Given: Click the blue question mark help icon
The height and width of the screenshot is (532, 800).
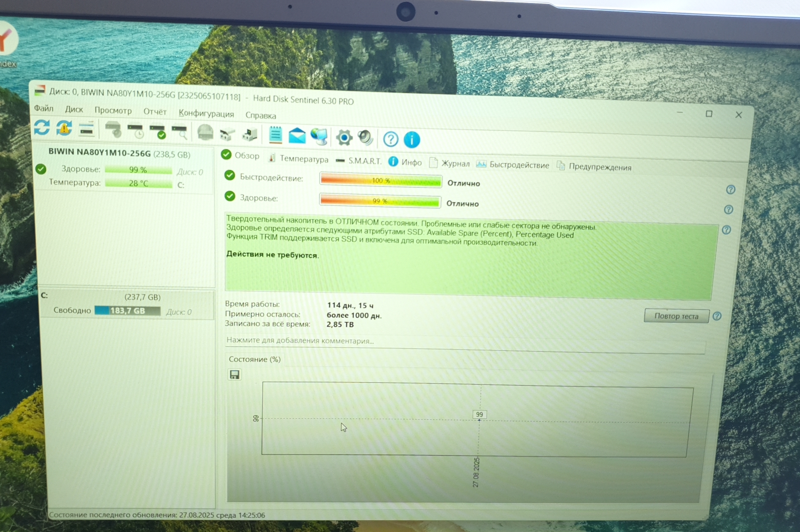Looking at the screenshot, I should pyautogui.click(x=391, y=139).
